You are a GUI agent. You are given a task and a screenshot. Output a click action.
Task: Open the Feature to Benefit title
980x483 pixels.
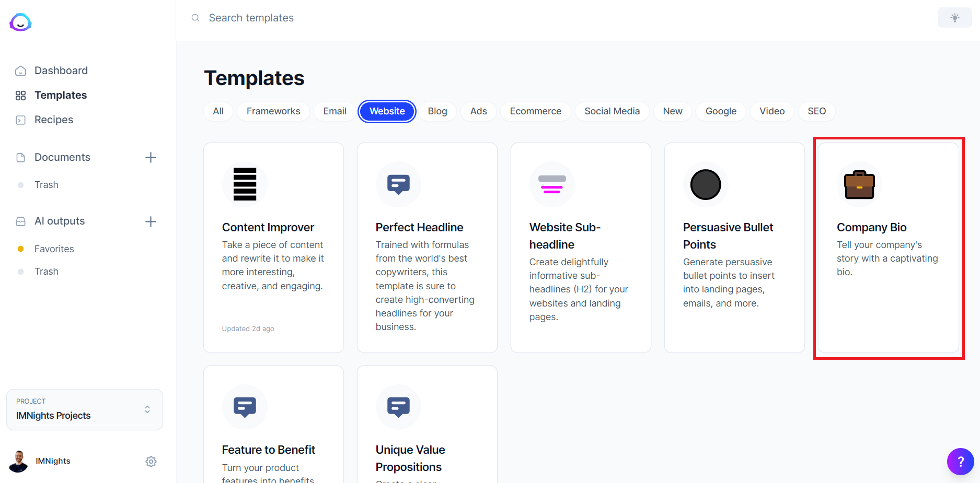269,450
